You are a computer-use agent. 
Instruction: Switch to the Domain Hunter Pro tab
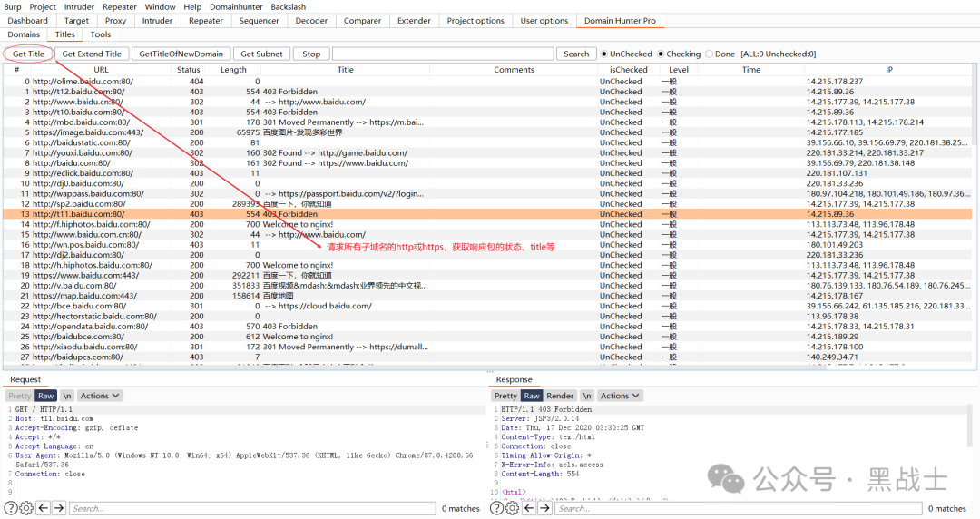tap(620, 21)
